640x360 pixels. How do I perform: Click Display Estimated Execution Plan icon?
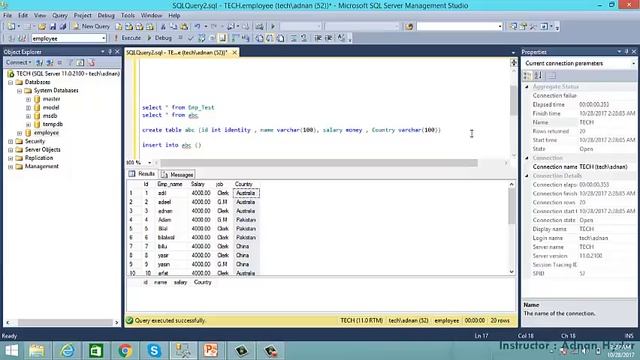pyautogui.click(x=201, y=38)
